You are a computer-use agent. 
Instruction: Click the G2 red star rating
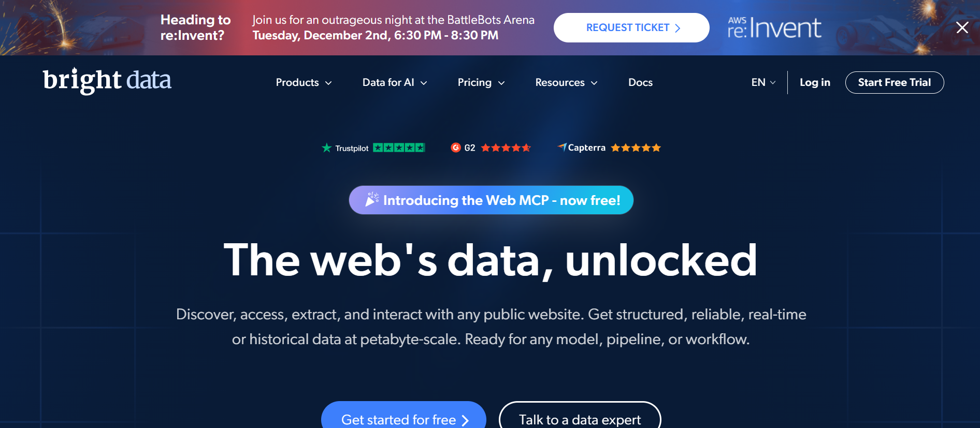coord(506,148)
